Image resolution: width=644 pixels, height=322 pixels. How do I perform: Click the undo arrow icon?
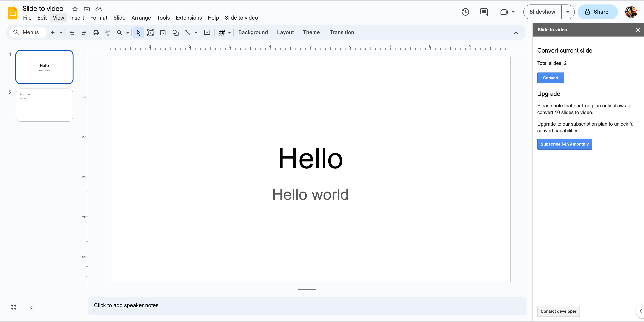pos(72,33)
